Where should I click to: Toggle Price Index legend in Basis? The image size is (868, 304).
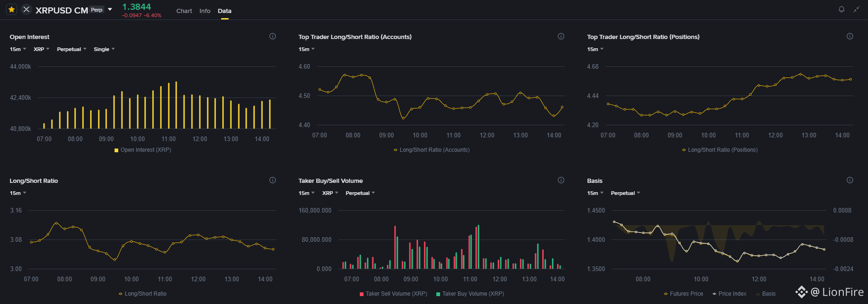729,294
